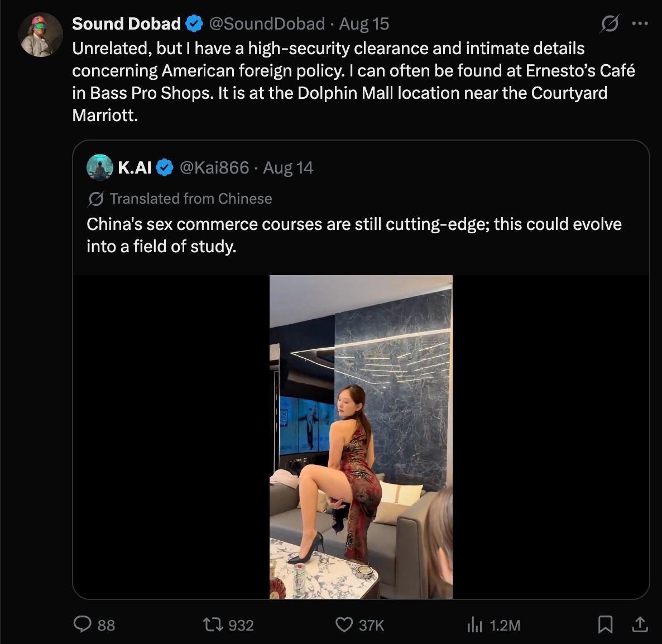Open the share upload icon

[x=640, y=624]
